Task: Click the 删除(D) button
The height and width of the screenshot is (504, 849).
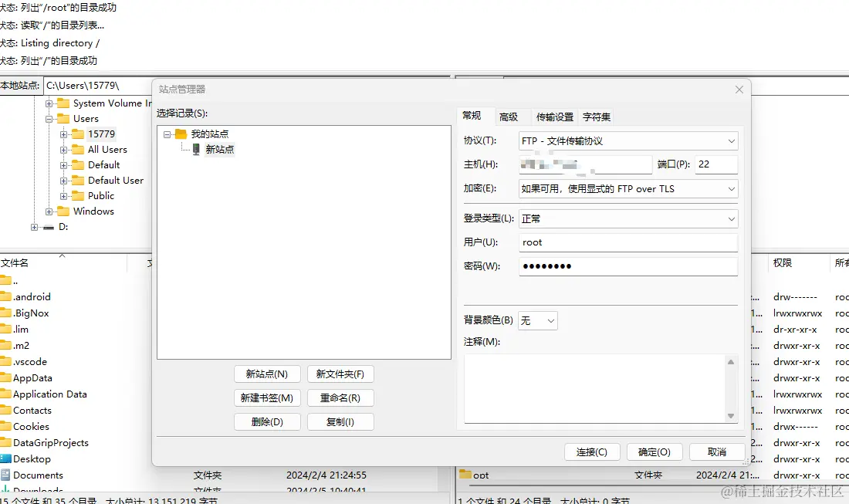Action: click(x=267, y=421)
